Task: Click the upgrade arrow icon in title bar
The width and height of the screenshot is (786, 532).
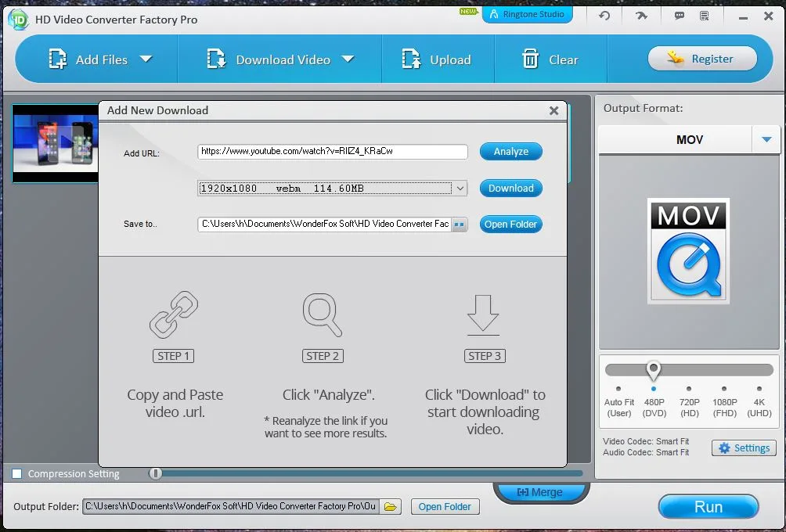Action: click(642, 16)
